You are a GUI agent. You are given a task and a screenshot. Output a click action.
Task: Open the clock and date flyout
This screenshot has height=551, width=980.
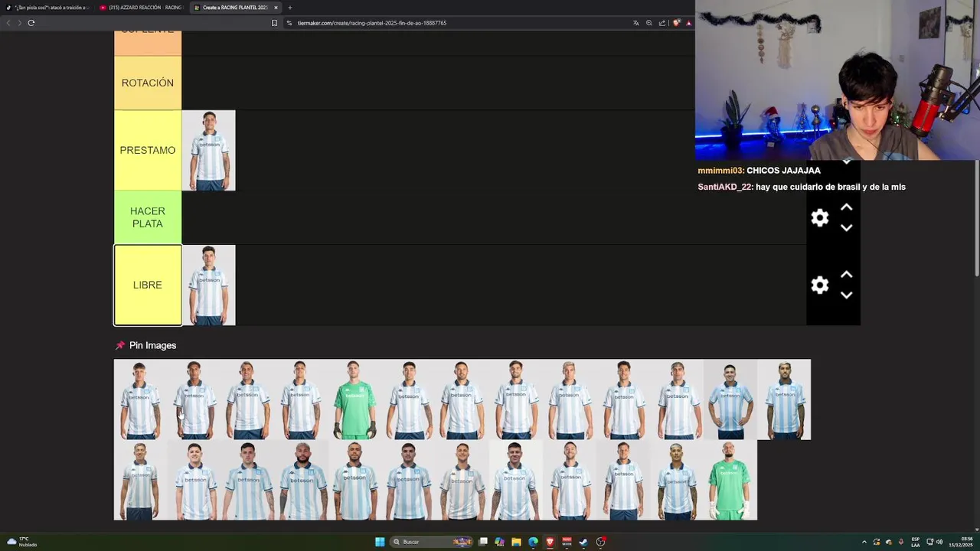(961, 542)
